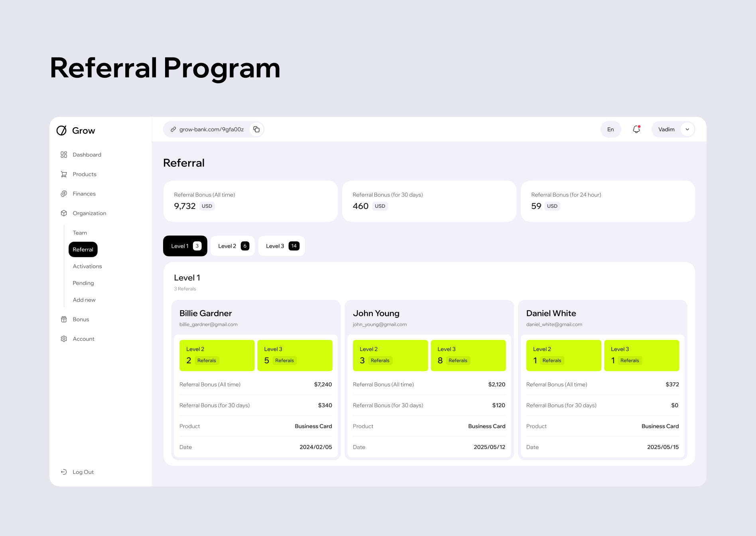Image resolution: width=756 pixels, height=536 pixels.
Task: Open Activations in sidebar submenu
Action: tap(87, 266)
